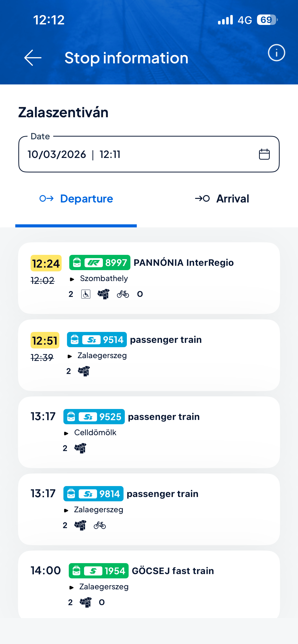Open the calendar date picker icon

pos(264,154)
